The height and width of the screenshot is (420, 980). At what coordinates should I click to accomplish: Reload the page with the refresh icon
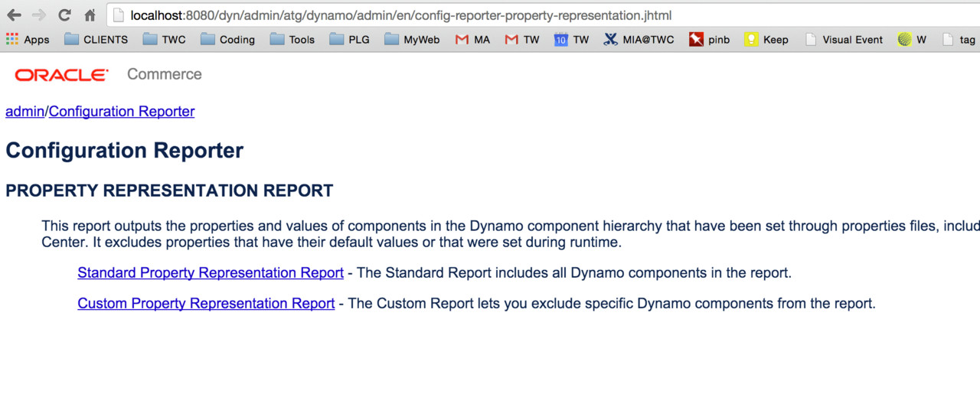tap(64, 15)
